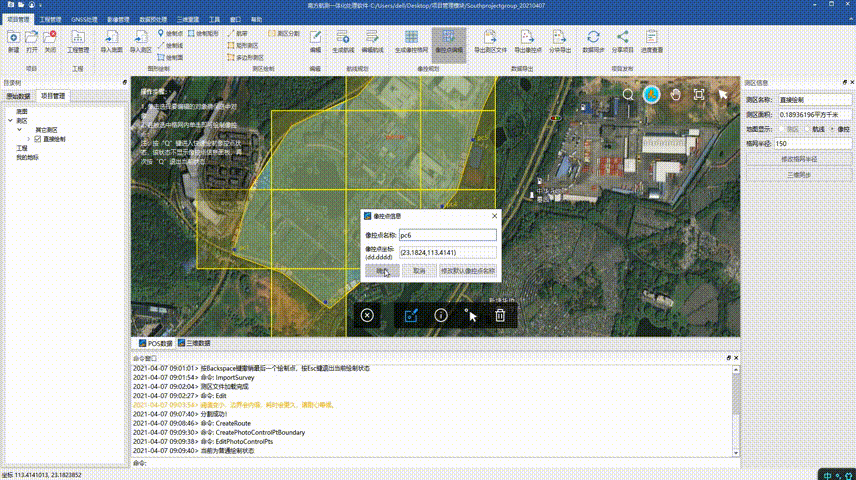This screenshot has width=856, height=480.
Task: Click 确定 in the 像控点信息 dialog
Action: point(382,271)
